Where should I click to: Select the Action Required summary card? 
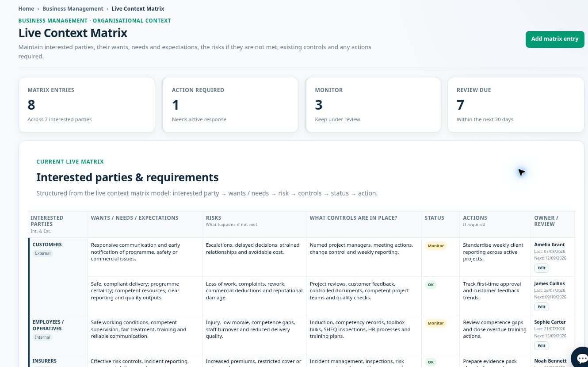pos(230,105)
